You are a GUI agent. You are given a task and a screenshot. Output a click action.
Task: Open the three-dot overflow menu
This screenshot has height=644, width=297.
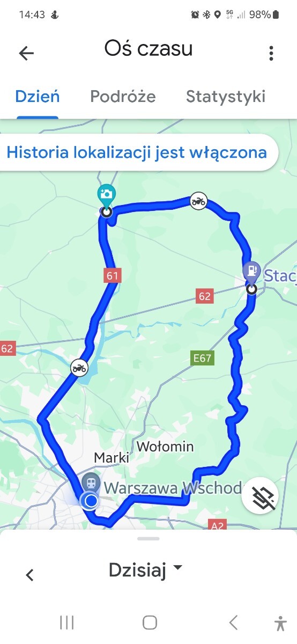pyautogui.click(x=271, y=53)
